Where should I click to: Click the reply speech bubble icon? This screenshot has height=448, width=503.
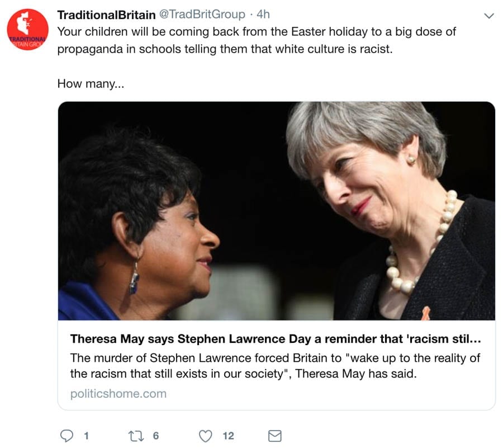66,435
